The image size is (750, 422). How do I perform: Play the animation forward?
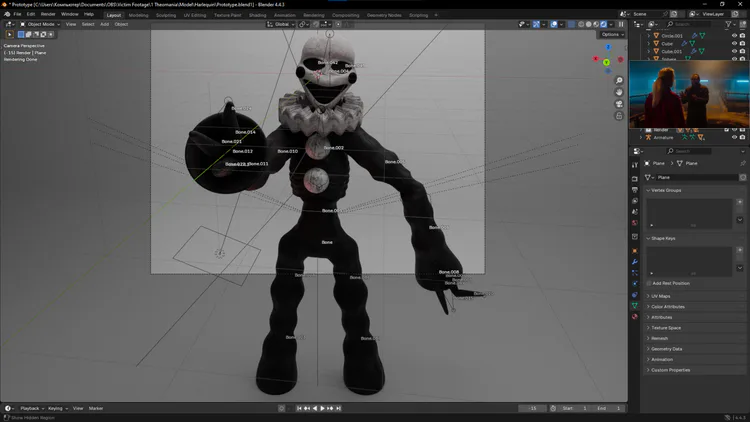[322, 409]
